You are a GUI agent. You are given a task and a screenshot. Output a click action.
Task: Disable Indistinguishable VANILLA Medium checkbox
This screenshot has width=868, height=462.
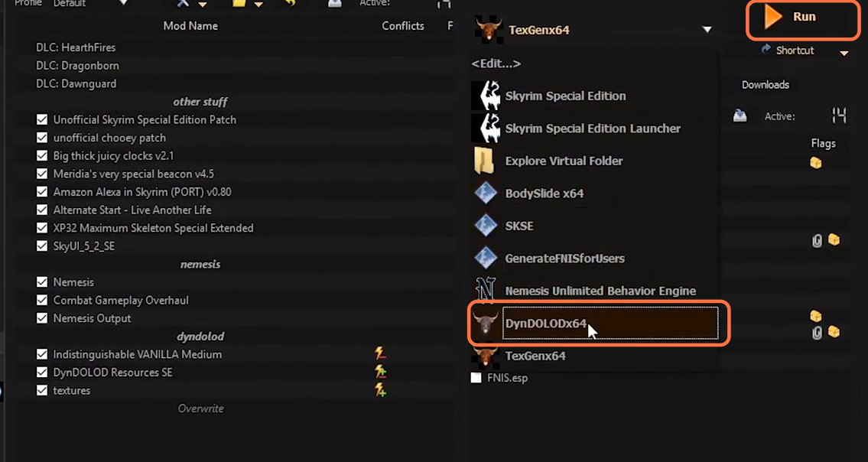pos(41,355)
